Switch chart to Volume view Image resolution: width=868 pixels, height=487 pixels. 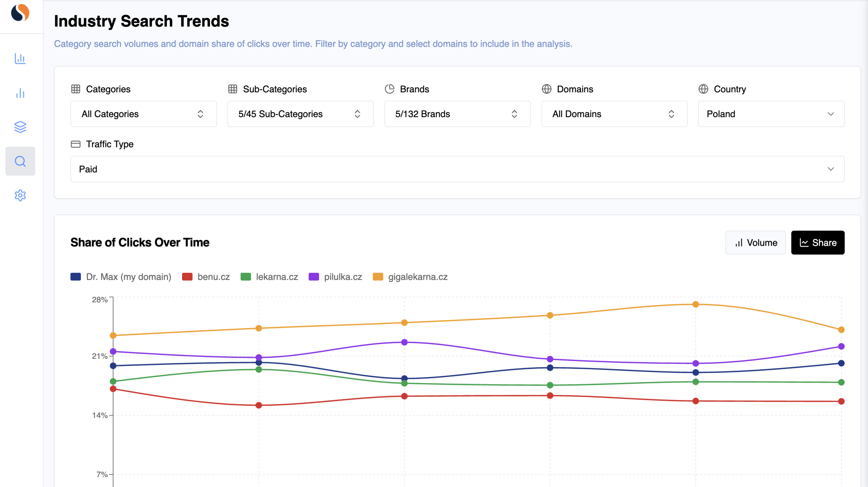coord(755,243)
